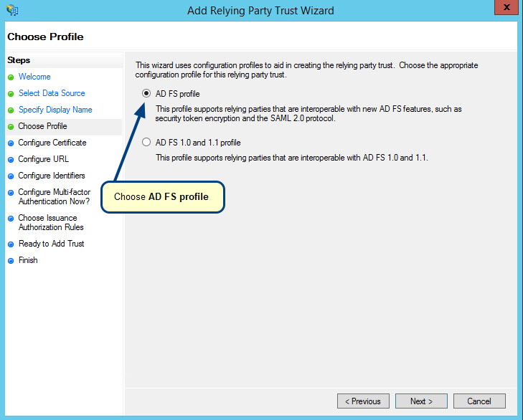Click the green bullet beside Specify Display Name
The height and width of the screenshot is (420, 523).
click(x=11, y=110)
